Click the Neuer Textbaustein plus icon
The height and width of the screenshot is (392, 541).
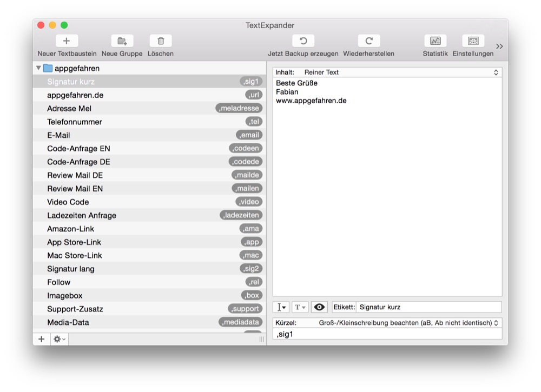67,41
